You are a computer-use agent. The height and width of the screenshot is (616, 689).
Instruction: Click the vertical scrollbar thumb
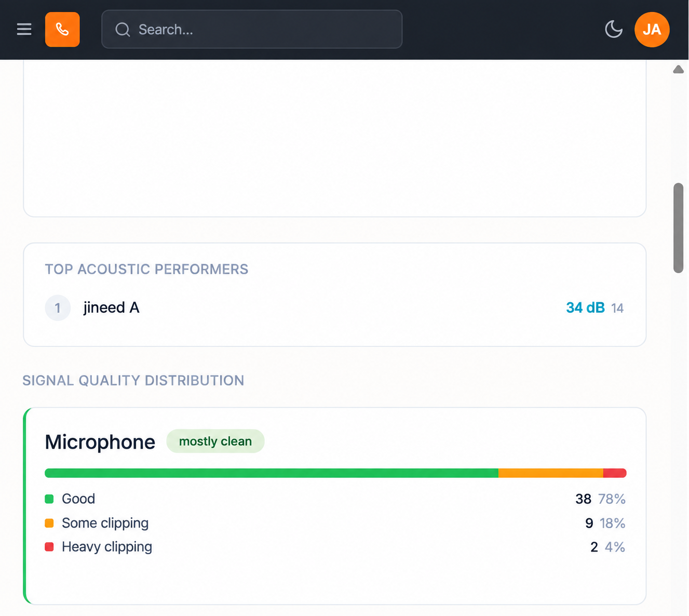point(678,227)
